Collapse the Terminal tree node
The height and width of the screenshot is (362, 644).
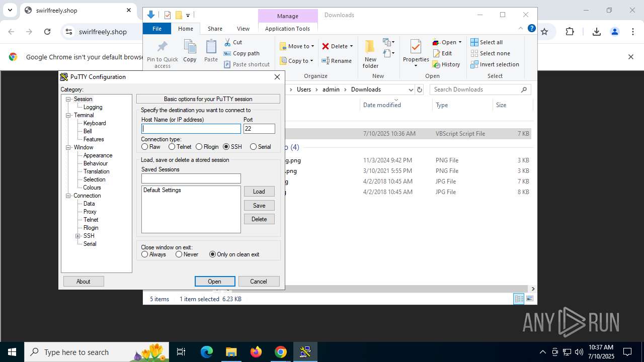[68, 115]
